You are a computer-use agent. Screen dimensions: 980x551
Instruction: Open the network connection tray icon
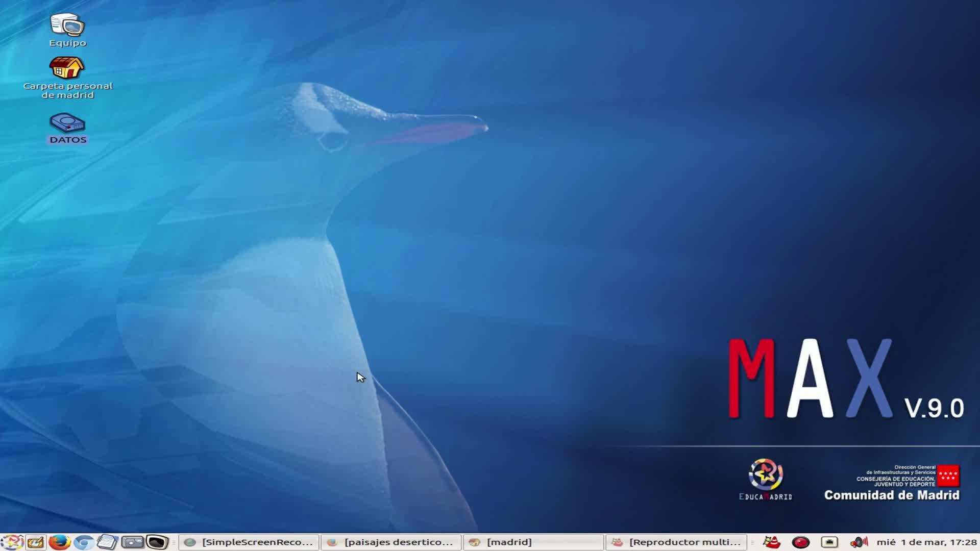click(x=829, y=542)
